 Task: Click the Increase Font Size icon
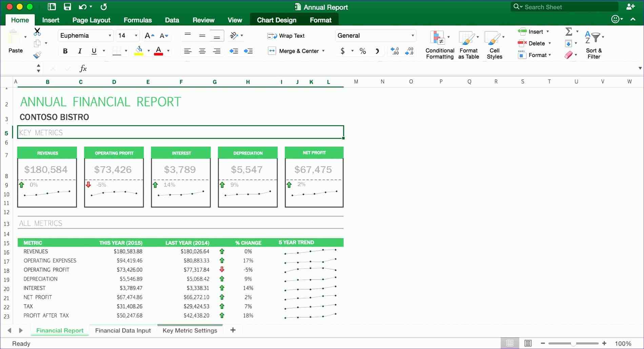[149, 36]
